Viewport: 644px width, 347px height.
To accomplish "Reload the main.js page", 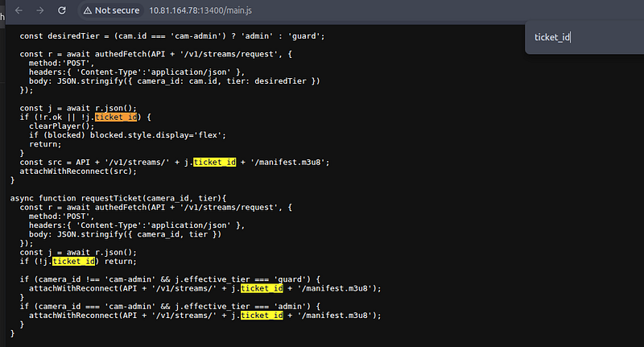I will [62, 10].
